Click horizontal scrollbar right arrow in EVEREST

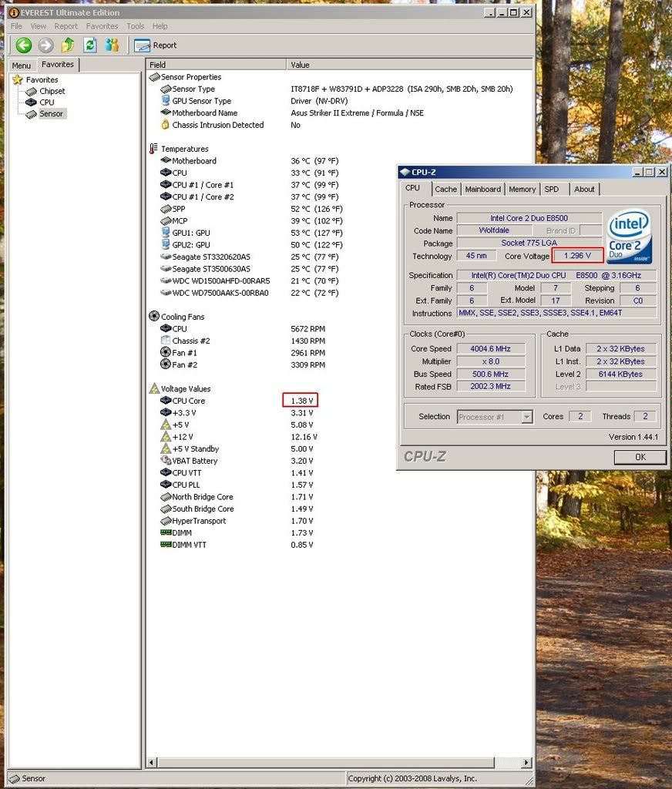[x=526, y=762]
